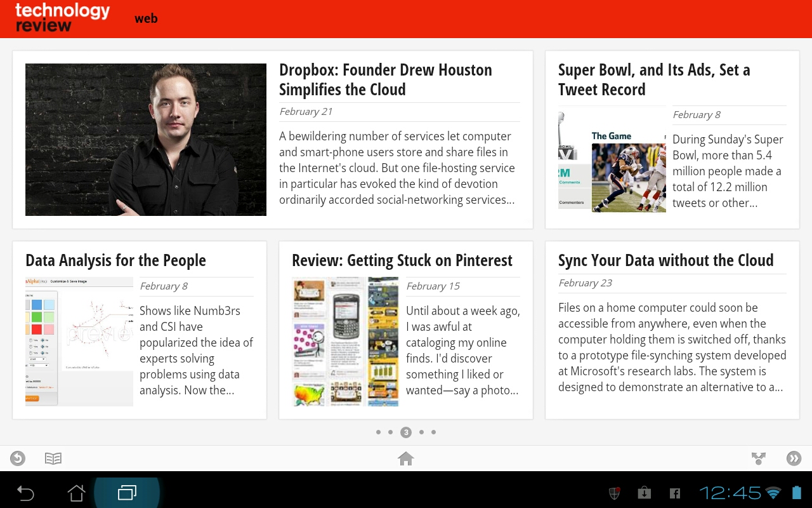Image resolution: width=812 pixels, height=508 pixels.
Task: Tap the Sync Your Data summary paragraph
Action: 672,347
